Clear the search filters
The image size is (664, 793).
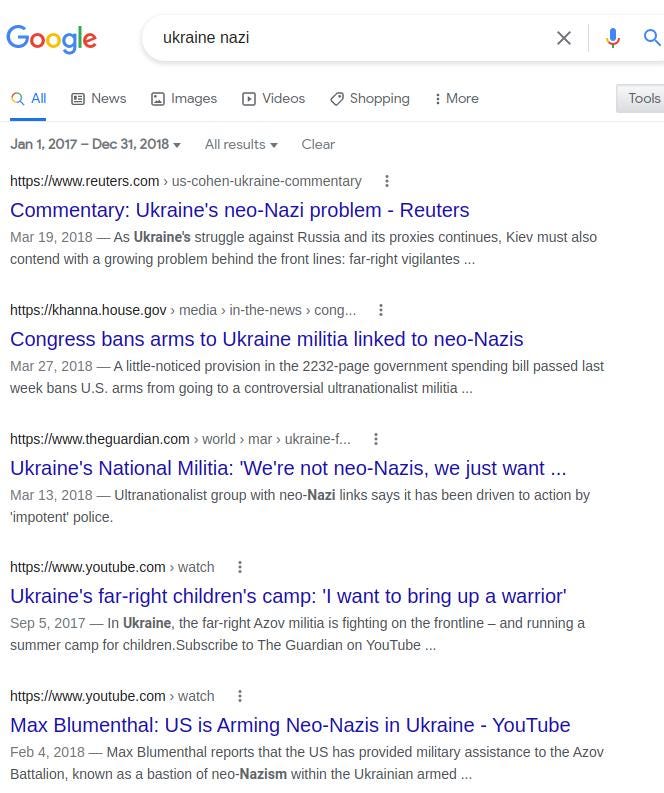318,145
